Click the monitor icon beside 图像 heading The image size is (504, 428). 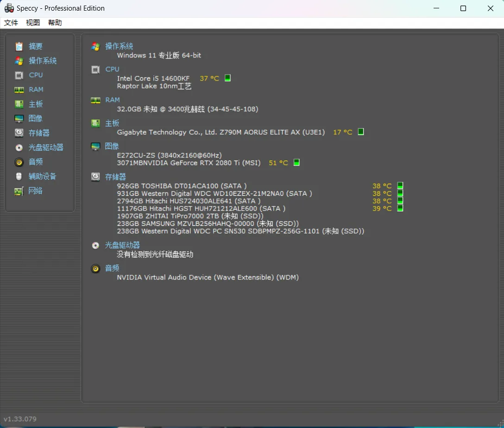click(95, 146)
